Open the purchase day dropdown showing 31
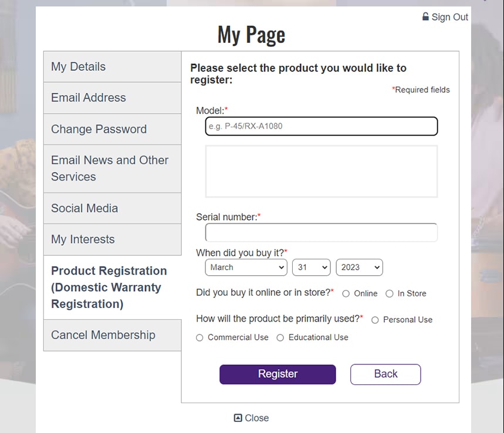This screenshot has height=433, width=504. tap(311, 267)
